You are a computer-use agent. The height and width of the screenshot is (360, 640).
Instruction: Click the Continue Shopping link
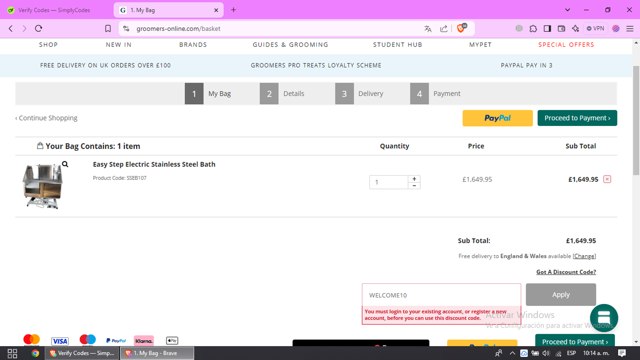pyautogui.click(x=46, y=118)
